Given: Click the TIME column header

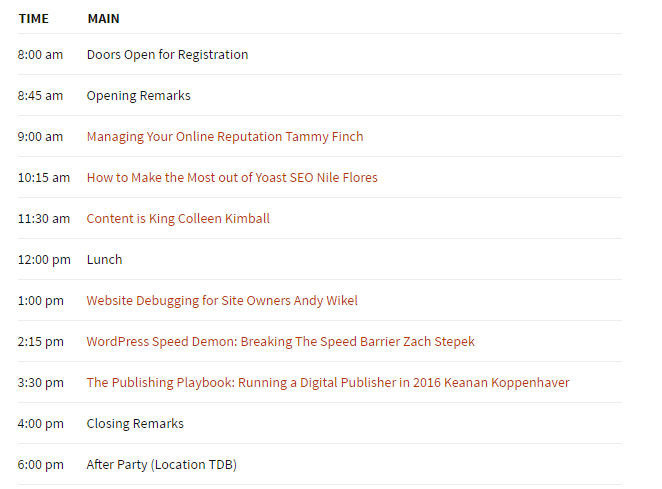Looking at the screenshot, I should pyautogui.click(x=34, y=19).
